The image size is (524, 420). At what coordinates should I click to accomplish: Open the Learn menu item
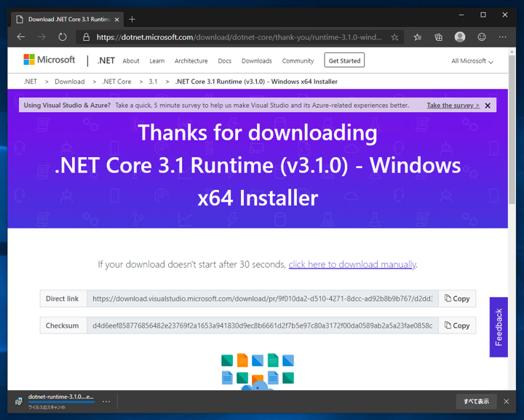click(x=156, y=61)
